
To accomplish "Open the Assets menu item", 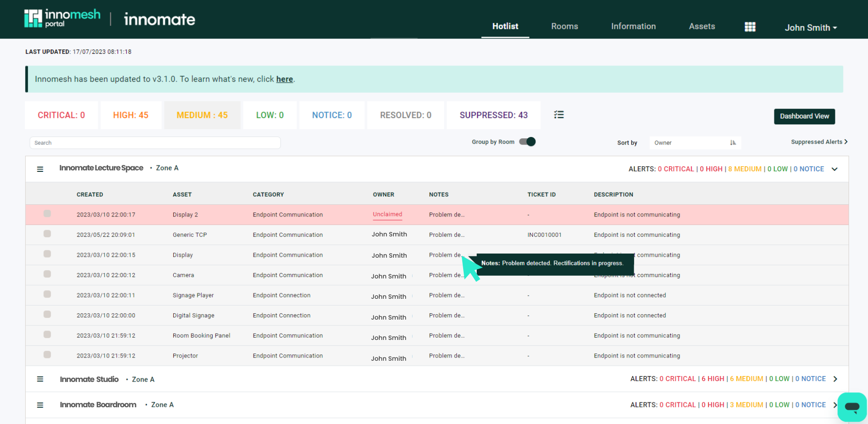I will (702, 26).
